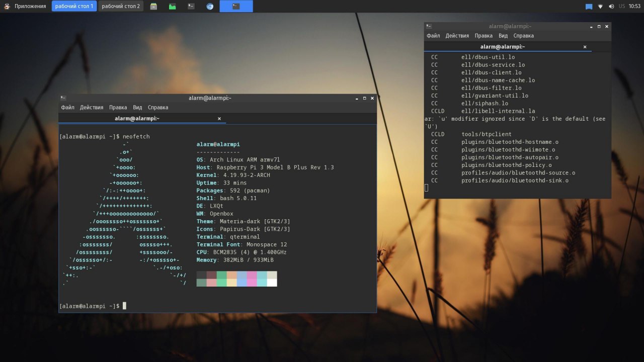The width and height of the screenshot is (644, 362).
Task: Open Действия menu in neofetch terminal window
Action: tap(92, 108)
